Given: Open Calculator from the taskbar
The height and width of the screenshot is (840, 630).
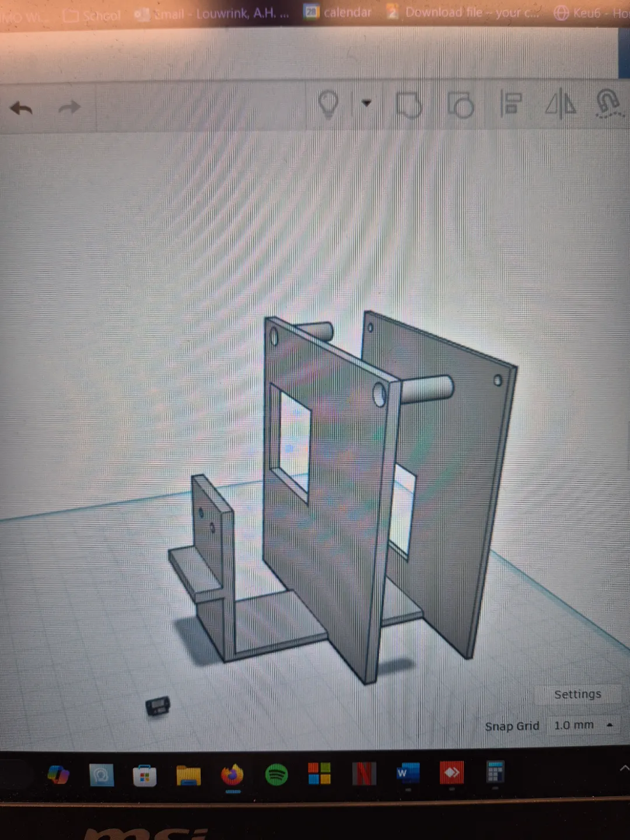Looking at the screenshot, I should pyautogui.click(x=495, y=772).
